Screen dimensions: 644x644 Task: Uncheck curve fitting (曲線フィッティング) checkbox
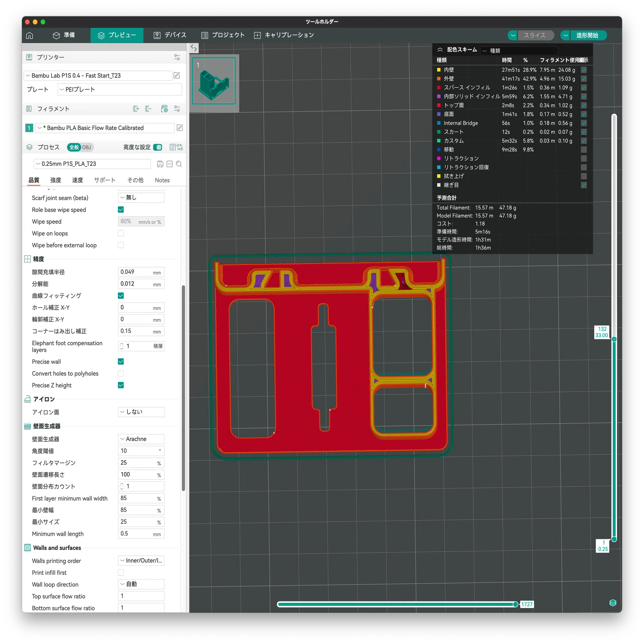(121, 296)
